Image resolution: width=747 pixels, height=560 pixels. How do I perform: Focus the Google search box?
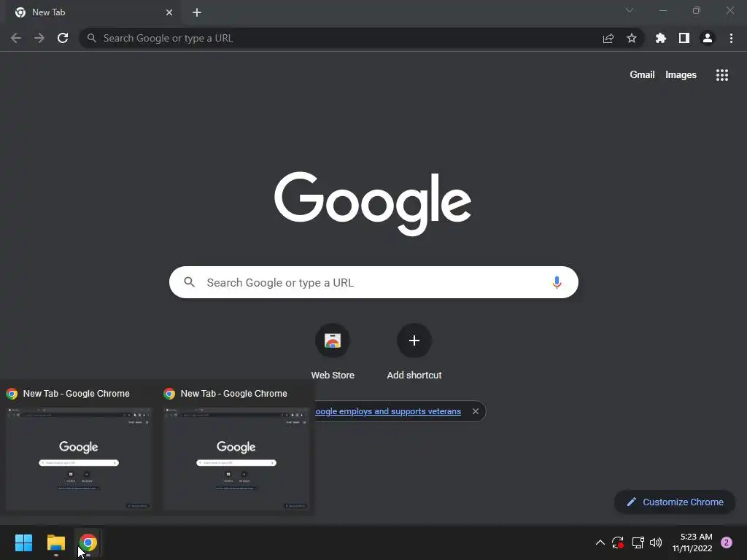[374, 282]
